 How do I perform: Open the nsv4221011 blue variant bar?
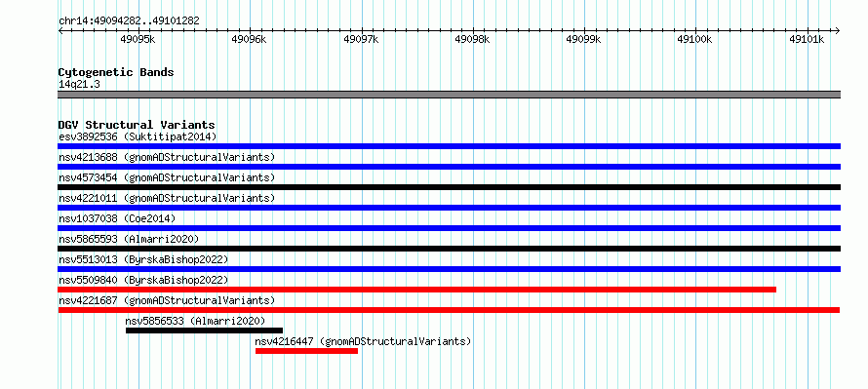pos(449,208)
